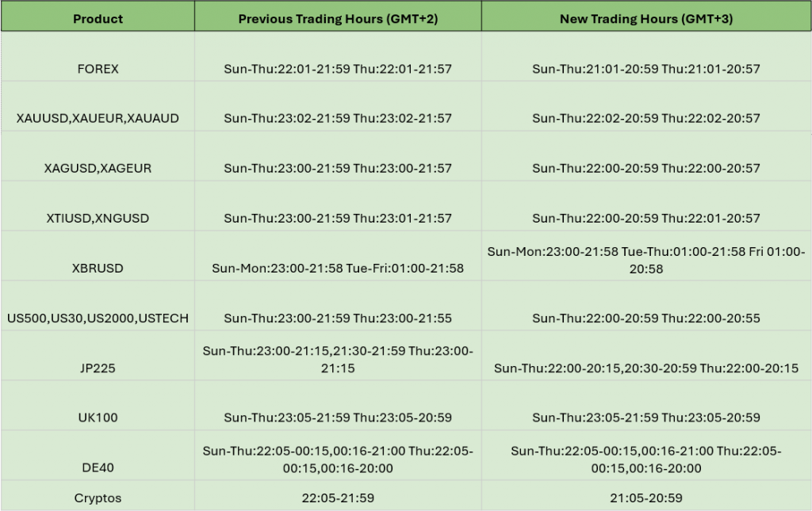Select the UK100 product cell
The image size is (812, 511).
pos(98,405)
